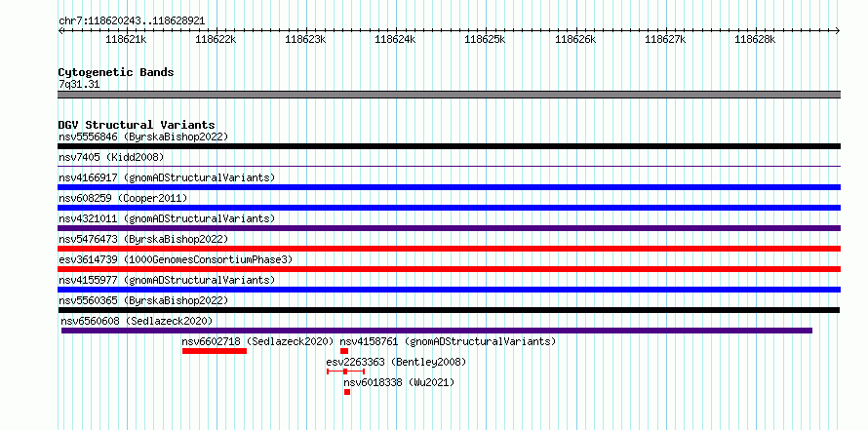Select nsv6602718 (Sedlazeck2020) label
868x430 pixels.
258,341
